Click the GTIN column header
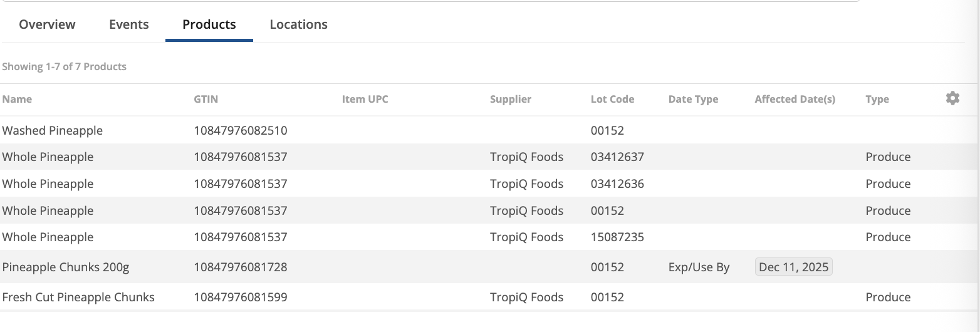980x332 pixels. click(x=206, y=99)
